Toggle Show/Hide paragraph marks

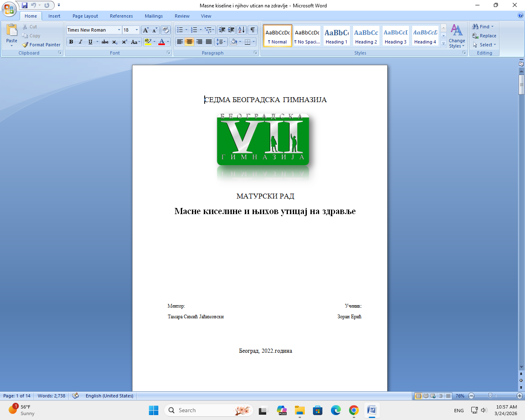pyautogui.click(x=253, y=30)
